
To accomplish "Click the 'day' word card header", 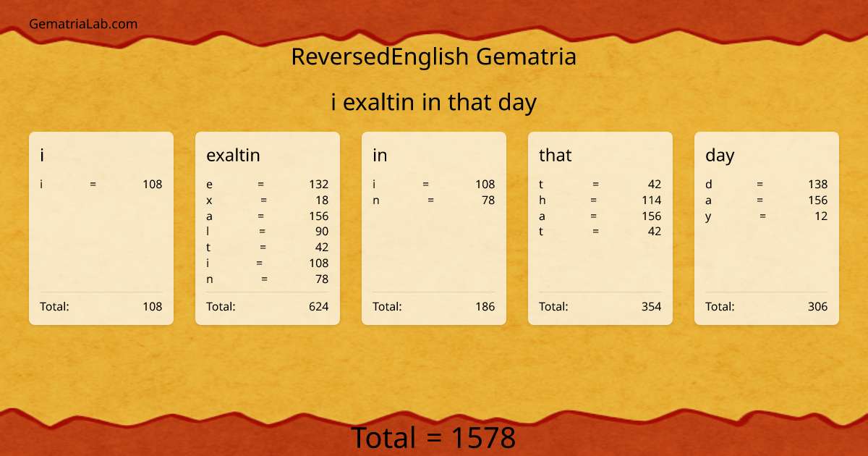I will pyautogui.click(x=720, y=155).
